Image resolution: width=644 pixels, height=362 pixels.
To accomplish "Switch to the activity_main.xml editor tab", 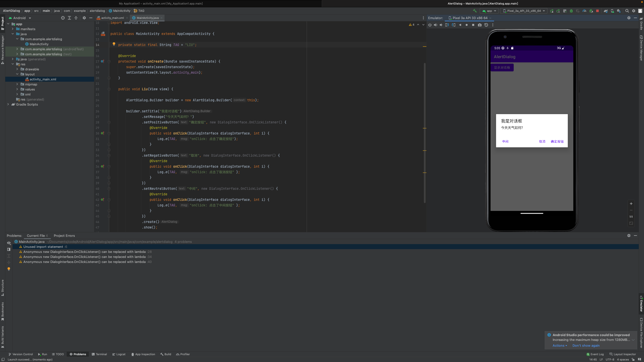I will [x=112, y=18].
